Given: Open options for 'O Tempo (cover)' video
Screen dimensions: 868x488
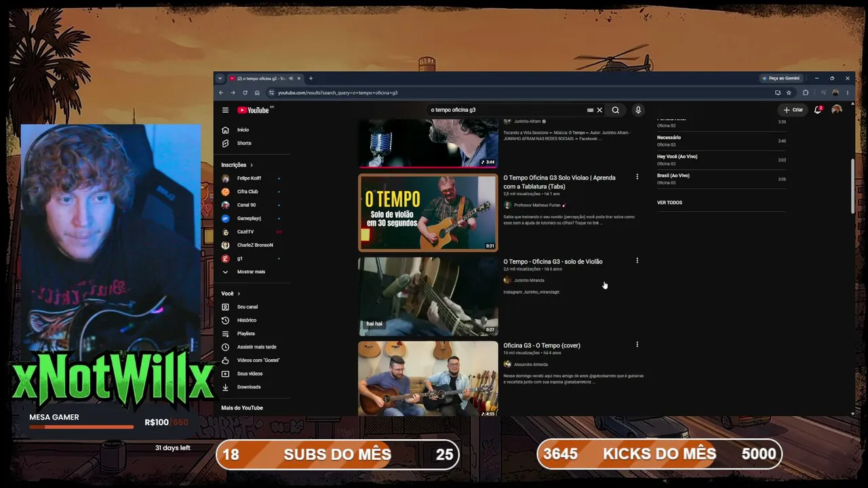Looking at the screenshot, I should 637,344.
